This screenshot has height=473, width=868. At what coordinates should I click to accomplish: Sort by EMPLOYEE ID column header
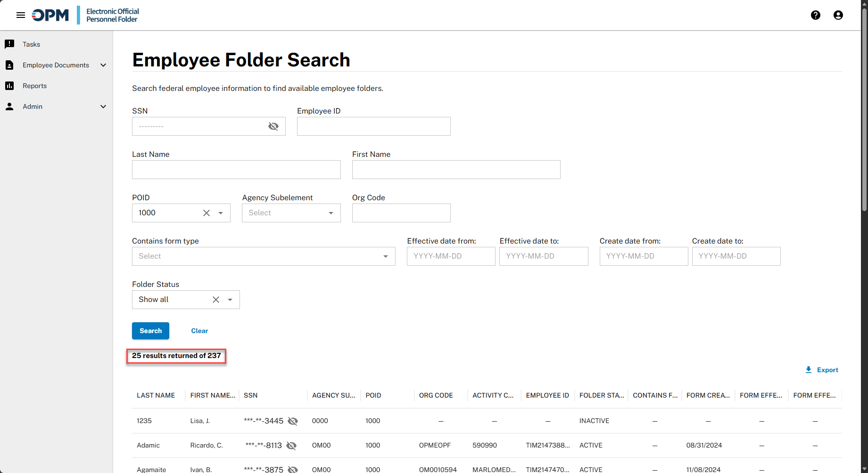coord(547,395)
